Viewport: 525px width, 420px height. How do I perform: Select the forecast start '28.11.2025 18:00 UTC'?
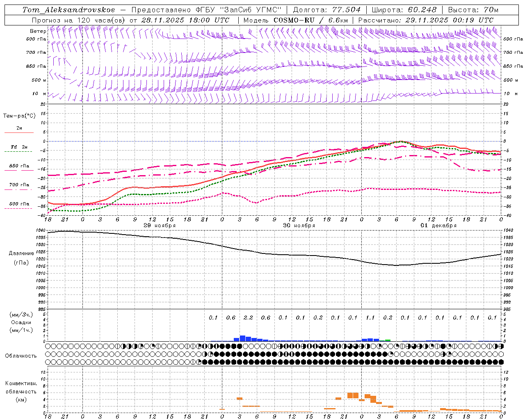click(185, 20)
